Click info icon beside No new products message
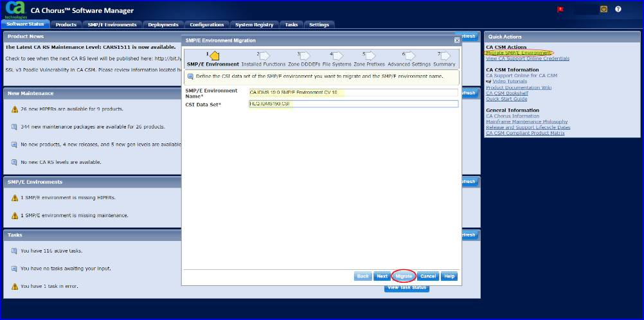644x320 pixels. point(14,145)
